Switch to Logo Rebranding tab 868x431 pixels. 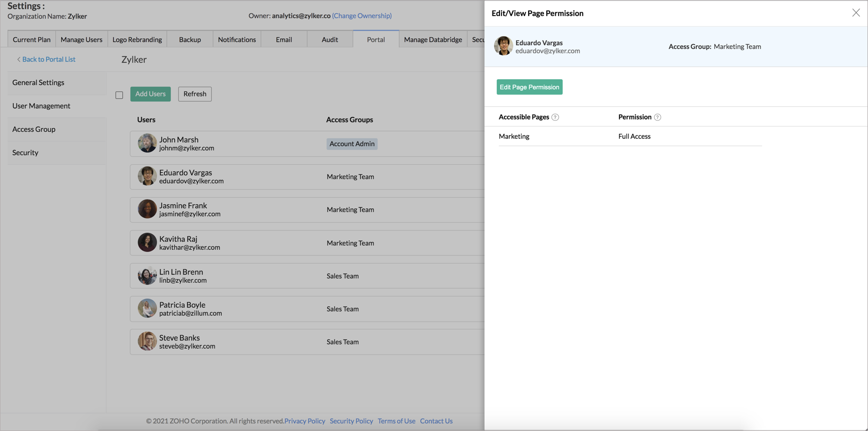click(137, 39)
